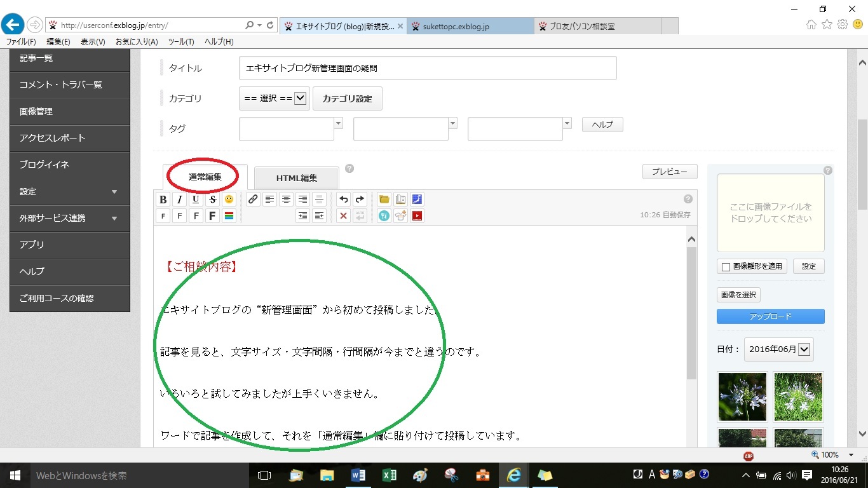Click the タイトル input field
The width and height of the screenshot is (868, 488).
(x=428, y=68)
